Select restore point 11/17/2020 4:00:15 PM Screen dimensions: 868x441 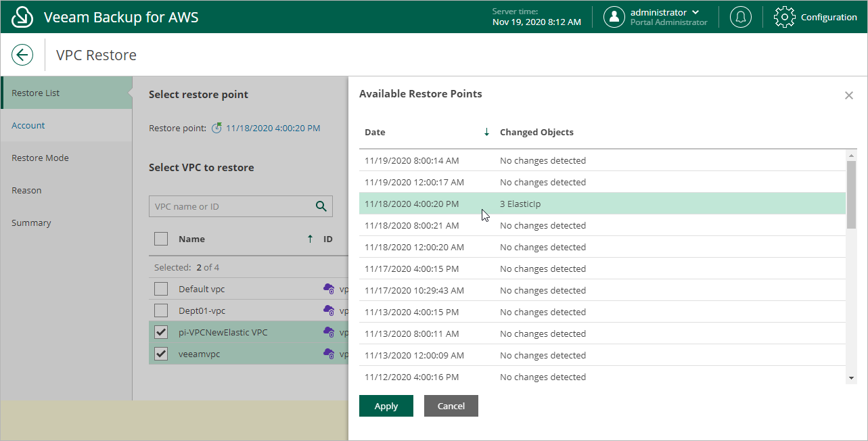(x=602, y=269)
